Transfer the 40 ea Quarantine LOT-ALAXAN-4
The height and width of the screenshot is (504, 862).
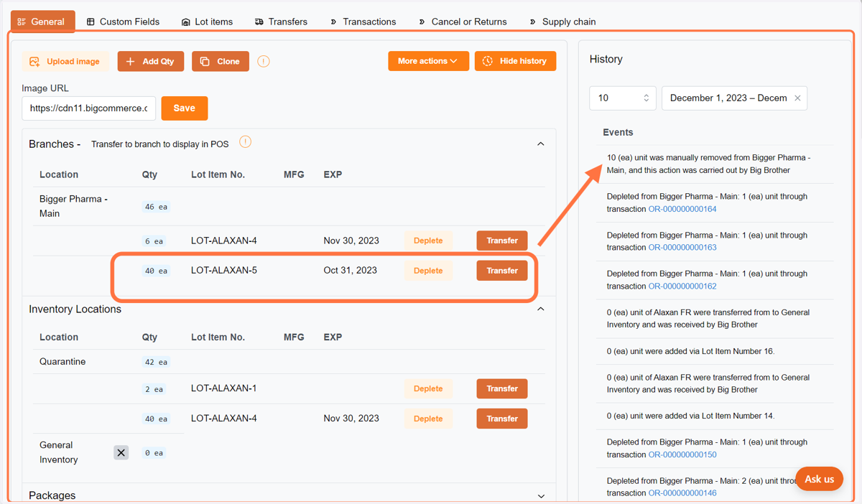click(502, 419)
